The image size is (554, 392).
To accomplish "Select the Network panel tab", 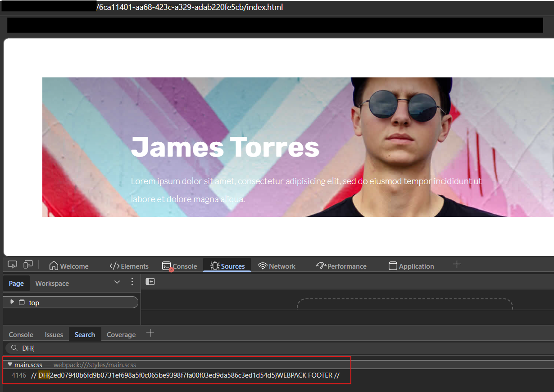I will 277,266.
